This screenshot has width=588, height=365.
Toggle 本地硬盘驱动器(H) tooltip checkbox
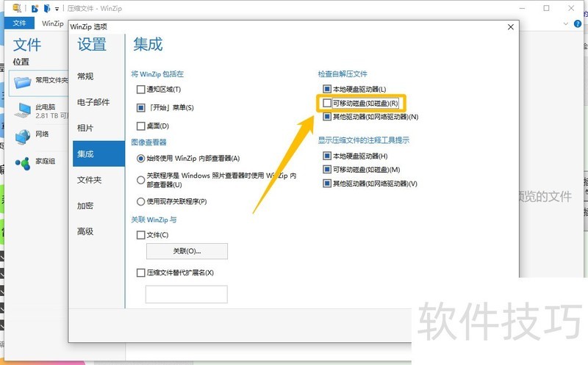click(327, 156)
